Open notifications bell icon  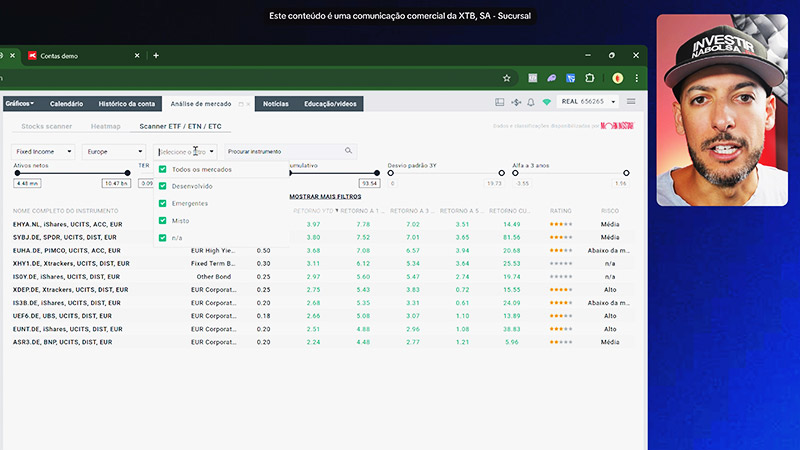click(531, 102)
